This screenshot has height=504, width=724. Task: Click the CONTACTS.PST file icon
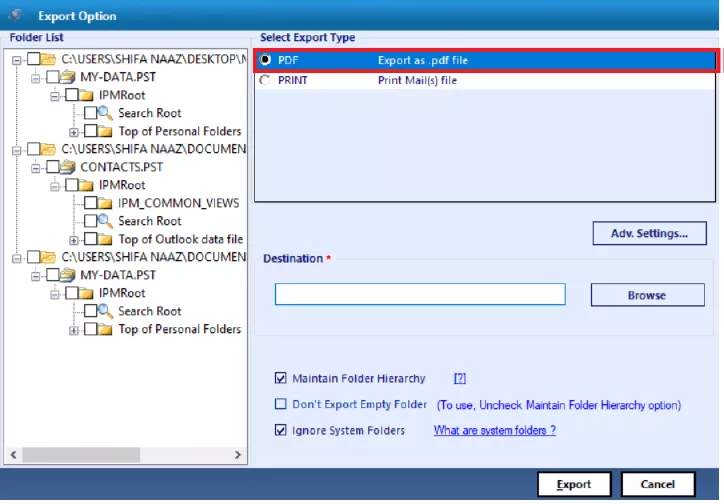pyautogui.click(x=68, y=167)
